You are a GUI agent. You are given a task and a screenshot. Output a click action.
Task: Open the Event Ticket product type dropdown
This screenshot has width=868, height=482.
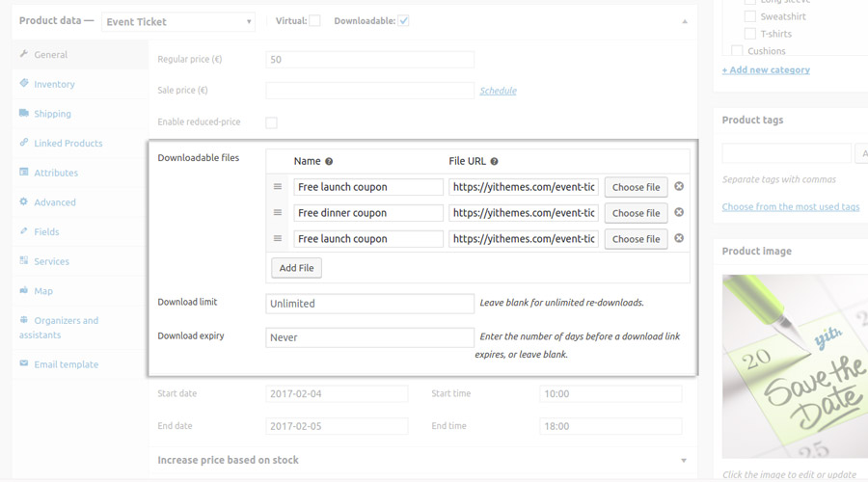pos(178,21)
